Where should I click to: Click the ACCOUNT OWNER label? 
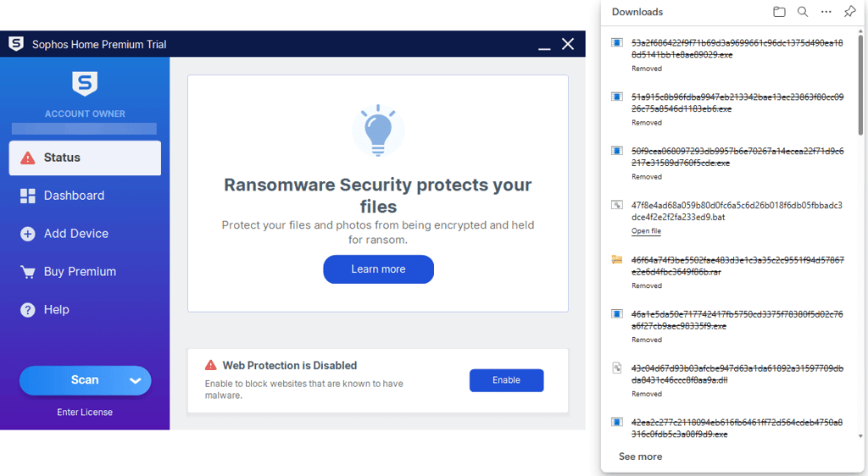[85, 113]
